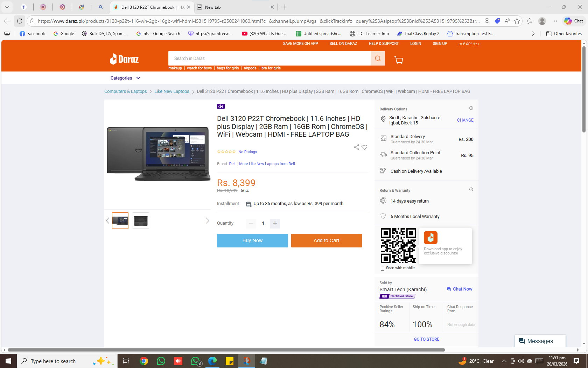Click CHANGE delivery location link
The height and width of the screenshot is (368, 588).
pos(465,120)
